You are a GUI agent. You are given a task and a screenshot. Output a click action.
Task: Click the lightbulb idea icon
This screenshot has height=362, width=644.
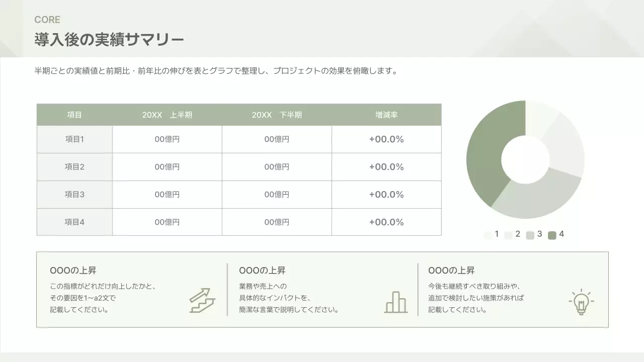pyautogui.click(x=581, y=302)
